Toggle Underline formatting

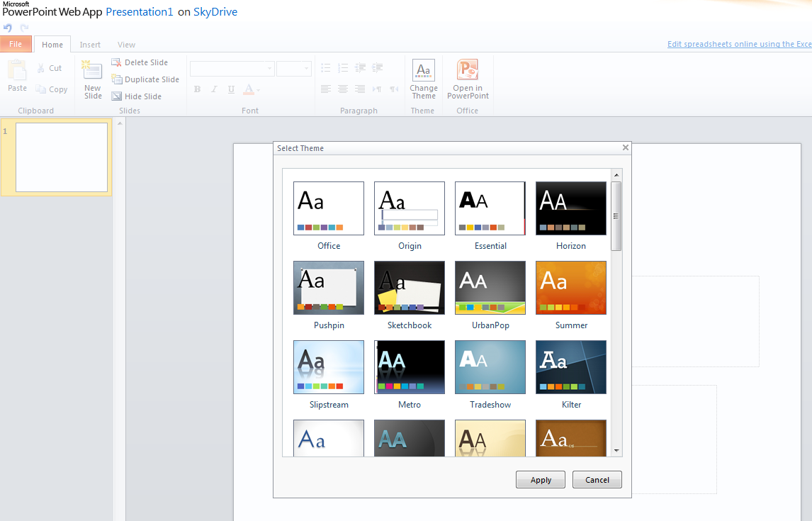click(x=231, y=89)
